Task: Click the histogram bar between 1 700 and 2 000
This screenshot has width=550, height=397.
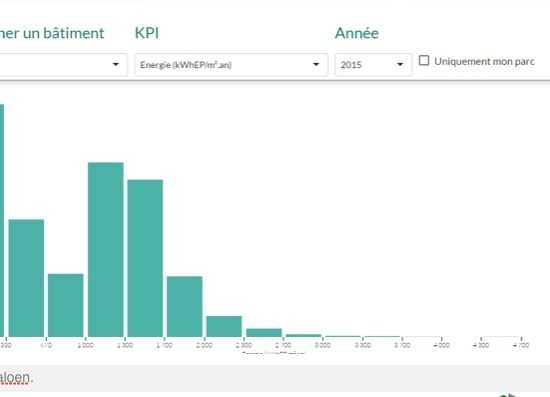Action: (185, 307)
